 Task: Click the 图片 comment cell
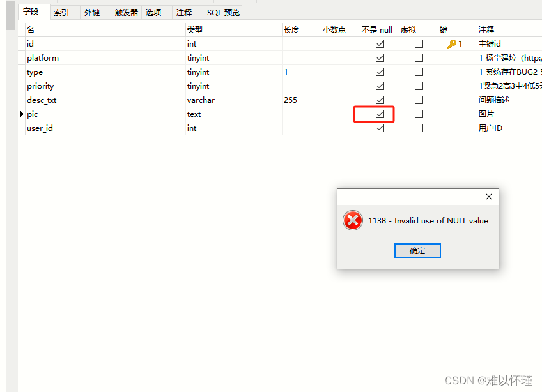[509, 114]
